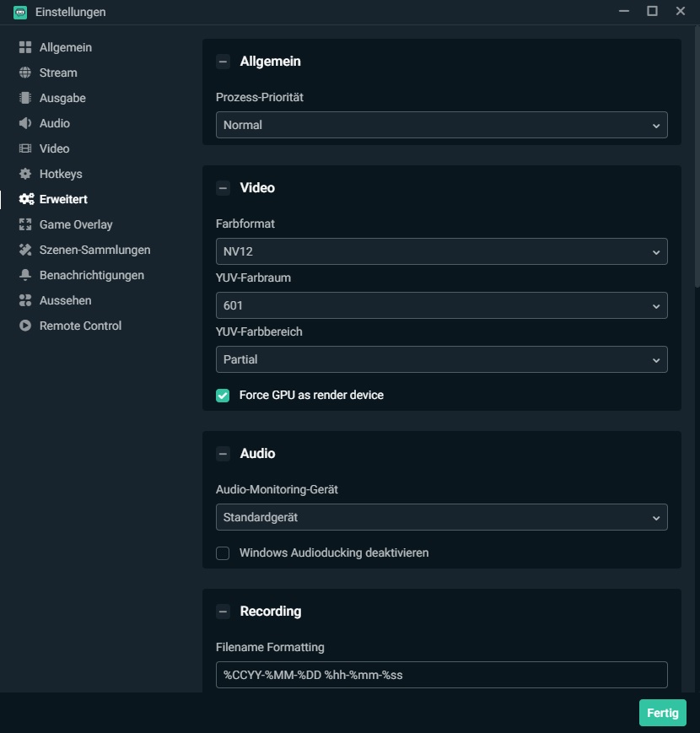
Task: Collapse the Video section
Action: tap(223, 188)
